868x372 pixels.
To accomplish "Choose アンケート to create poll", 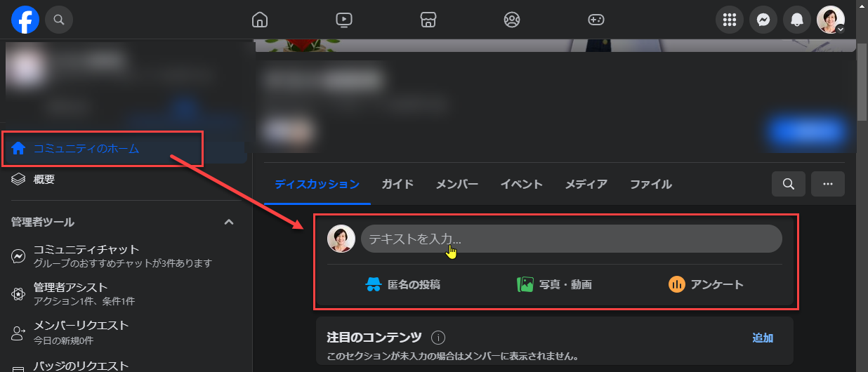I will [x=706, y=284].
